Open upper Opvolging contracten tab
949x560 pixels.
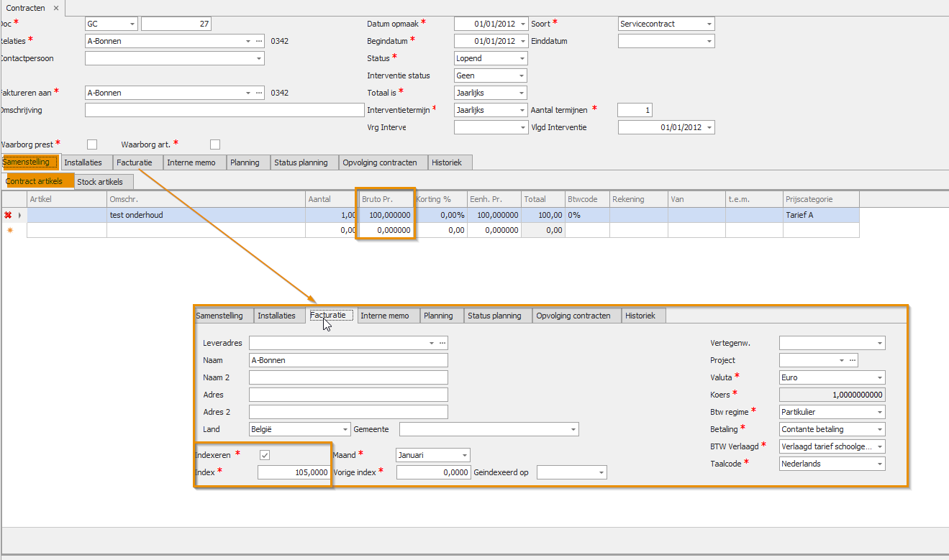coord(383,162)
